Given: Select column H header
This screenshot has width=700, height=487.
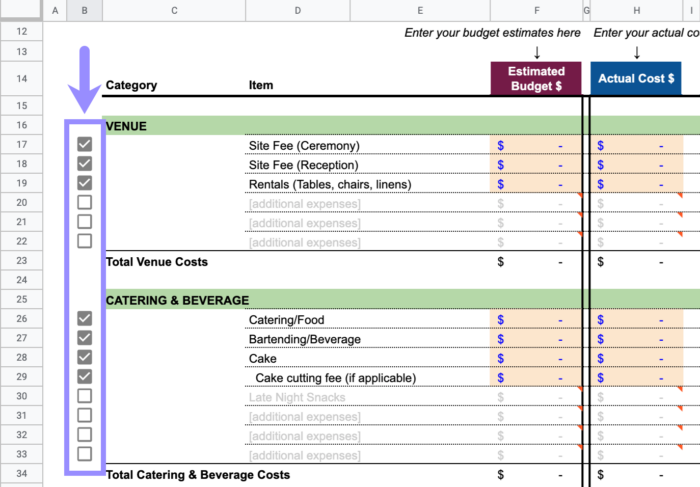Looking at the screenshot, I should (x=637, y=10).
